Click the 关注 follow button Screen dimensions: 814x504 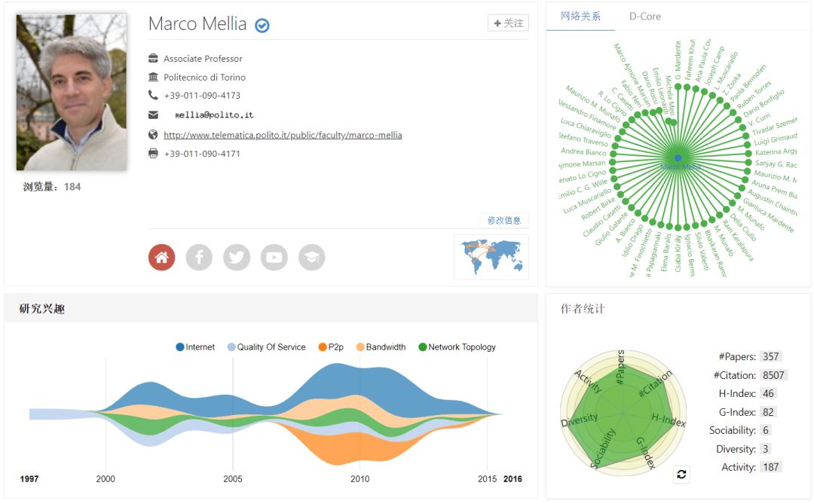(x=508, y=23)
